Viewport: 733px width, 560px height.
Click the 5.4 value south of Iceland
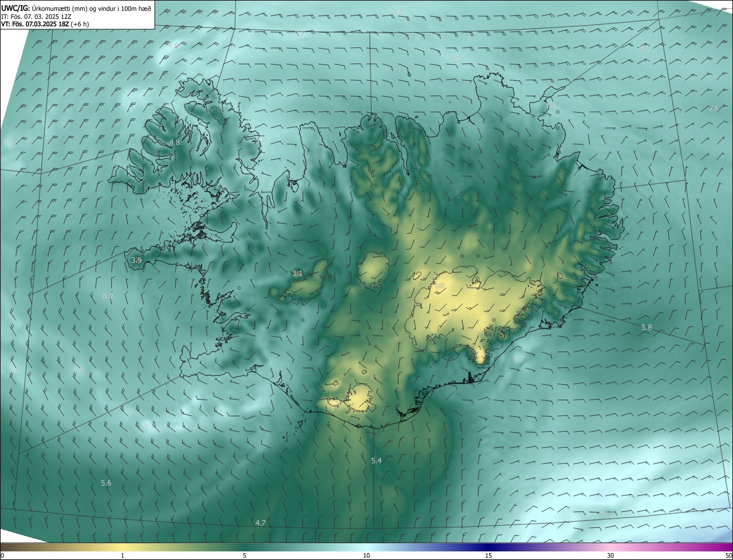(376, 460)
